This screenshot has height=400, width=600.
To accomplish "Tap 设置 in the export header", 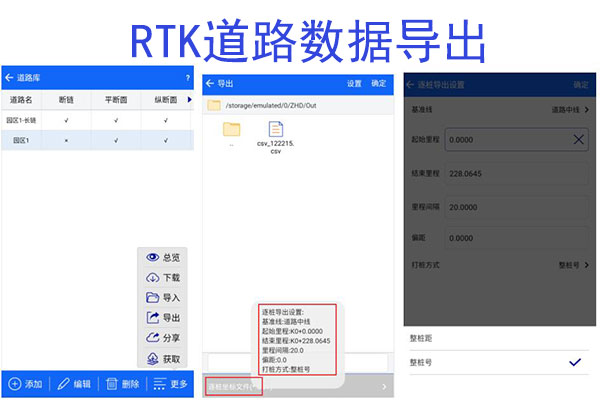I will pyautogui.click(x=354, y=83).
